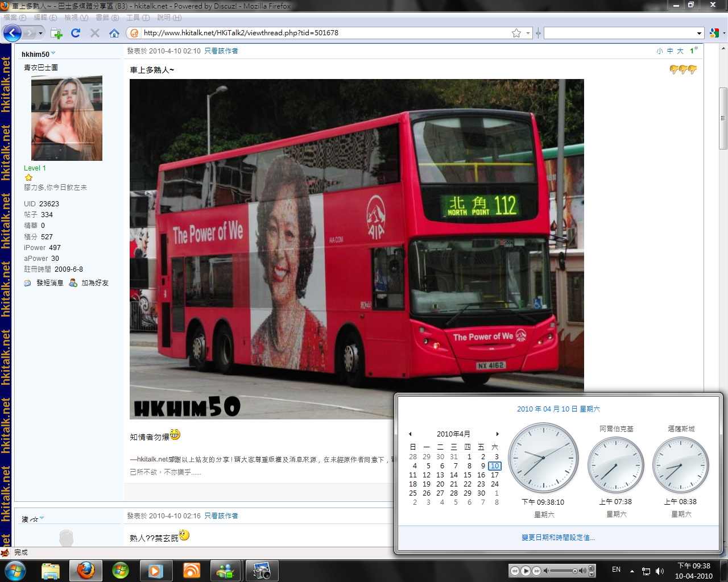
Task: Click the media toolbar volume slider
Action: pyautogui.click(x=565, y=571)
